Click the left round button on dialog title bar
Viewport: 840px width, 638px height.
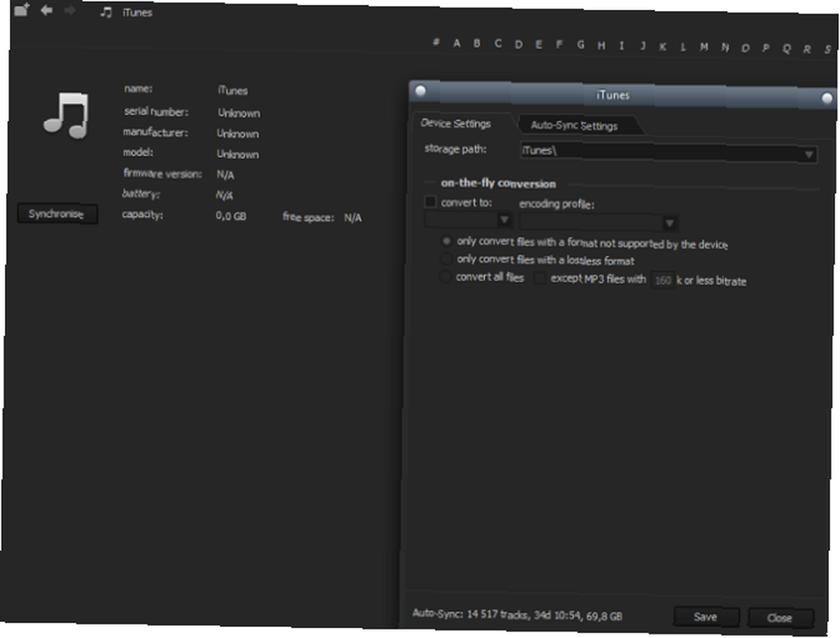(x=421, y=91)
